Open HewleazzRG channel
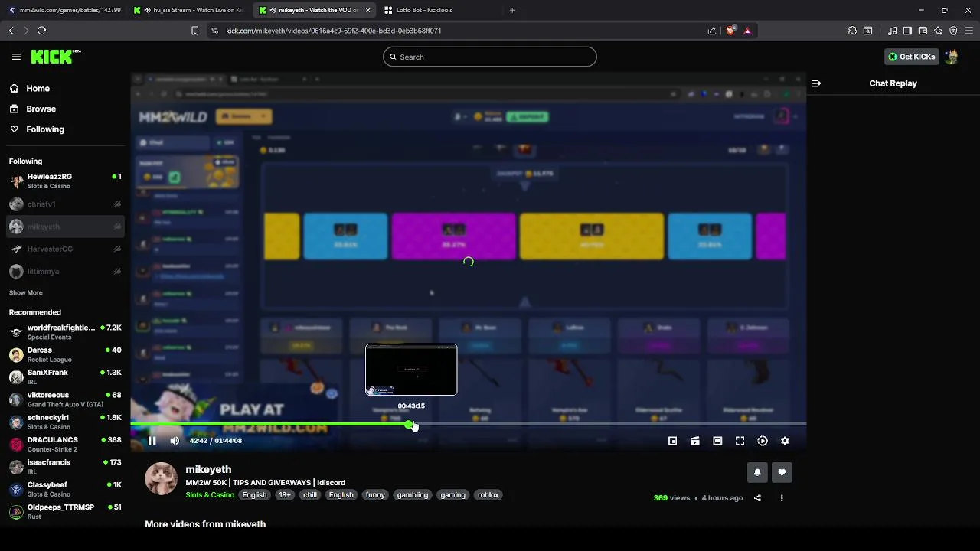Image resolution: width=980 pixels, height=551 pixels. point(65,181)
